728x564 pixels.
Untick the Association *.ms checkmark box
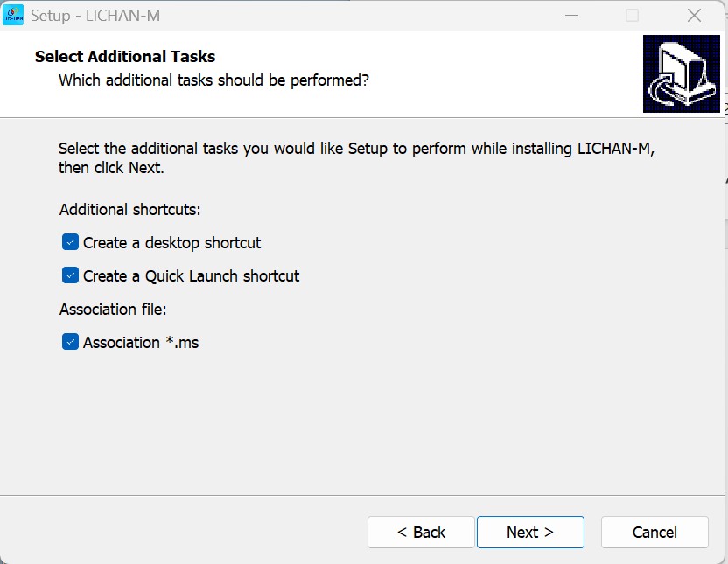point(70,342)
